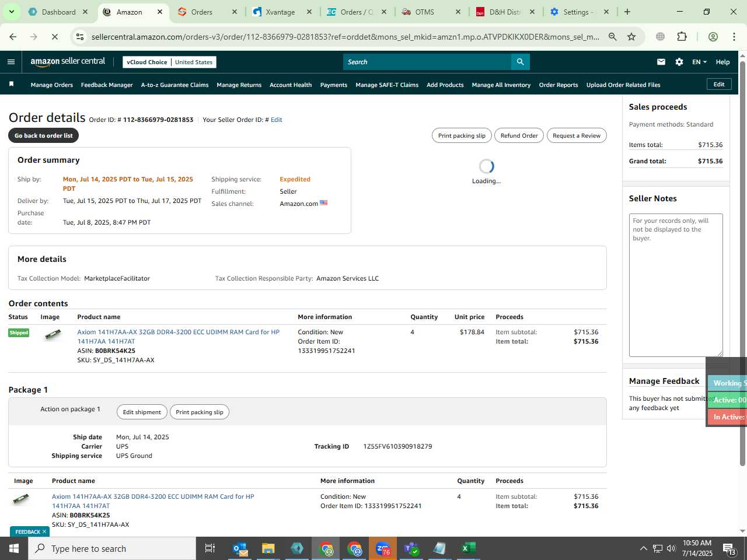Screen dimensions: 747x560
Task: View site information icon
Action: point(81,37)
